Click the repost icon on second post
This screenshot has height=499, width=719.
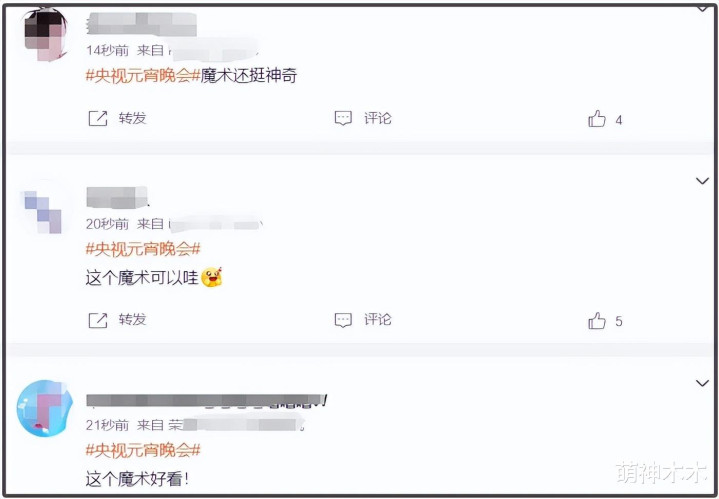(x=98, y=320)
